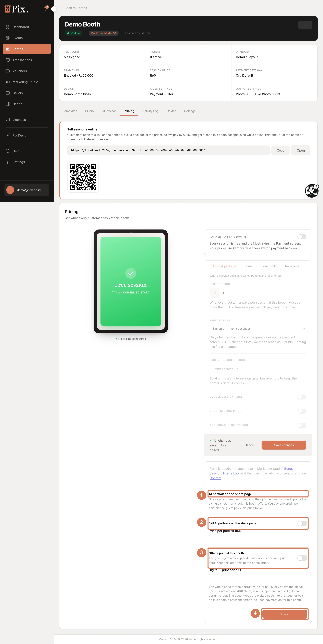Click the Vouchers ticket icon

(8, 71)
